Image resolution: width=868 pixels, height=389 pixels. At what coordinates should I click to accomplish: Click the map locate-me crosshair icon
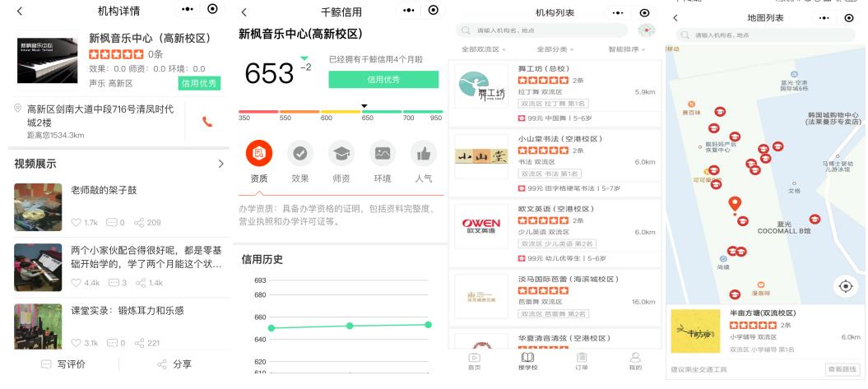845,286
